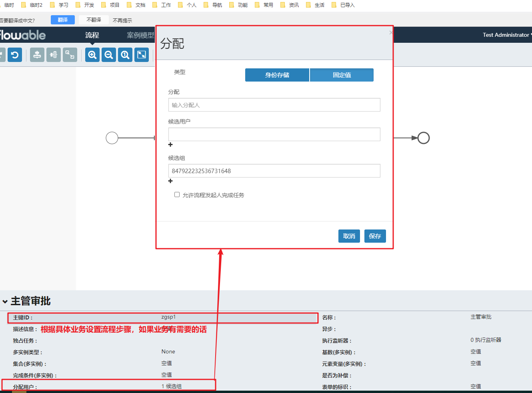This screenshot has height=393, width=532.
Task: Click the 基数(多实例) value 空值
Action: coord(476,351)
